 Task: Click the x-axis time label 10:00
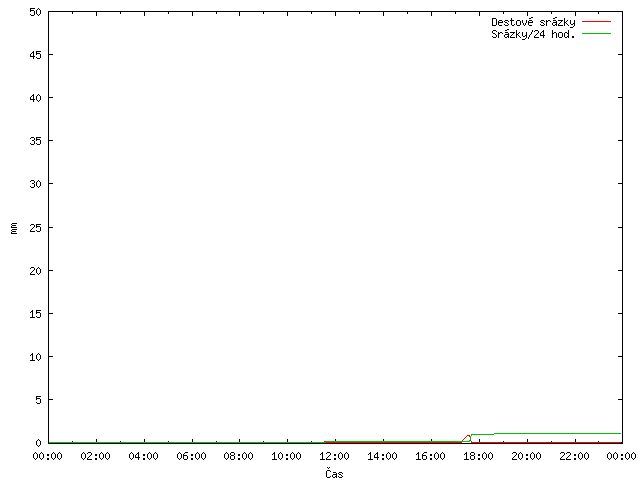pyautogui.click(x=287, y=456)
